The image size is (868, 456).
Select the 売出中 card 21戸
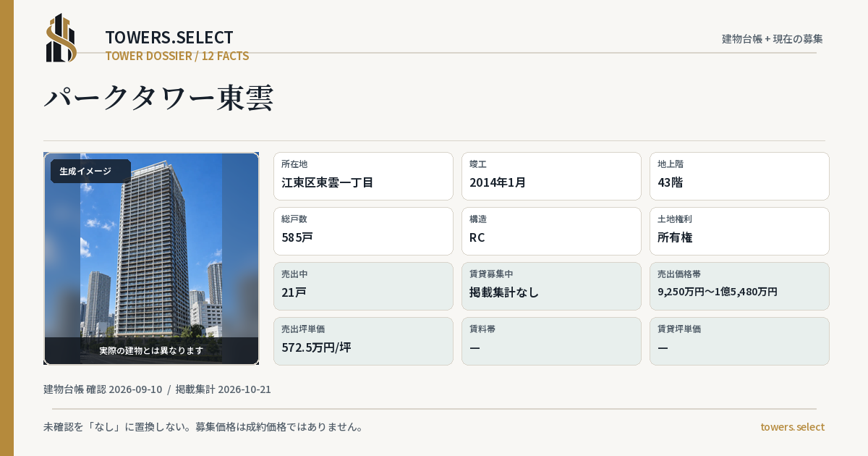tap(363, 286)
